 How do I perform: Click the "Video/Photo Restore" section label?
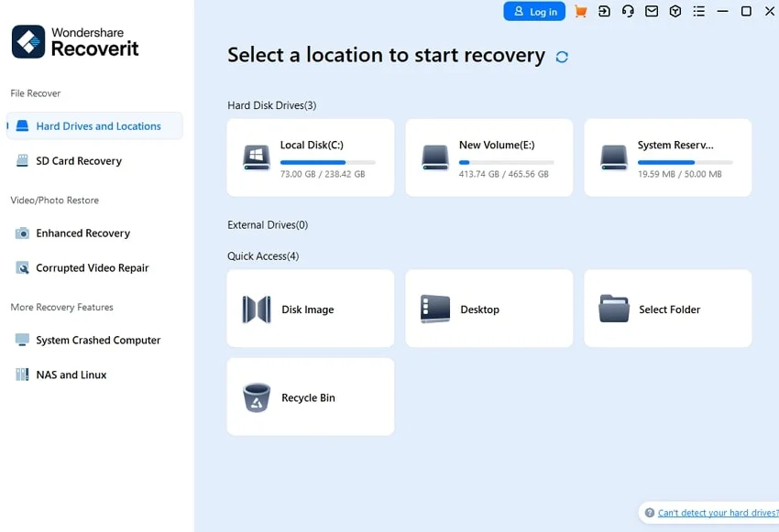[55, 200]
